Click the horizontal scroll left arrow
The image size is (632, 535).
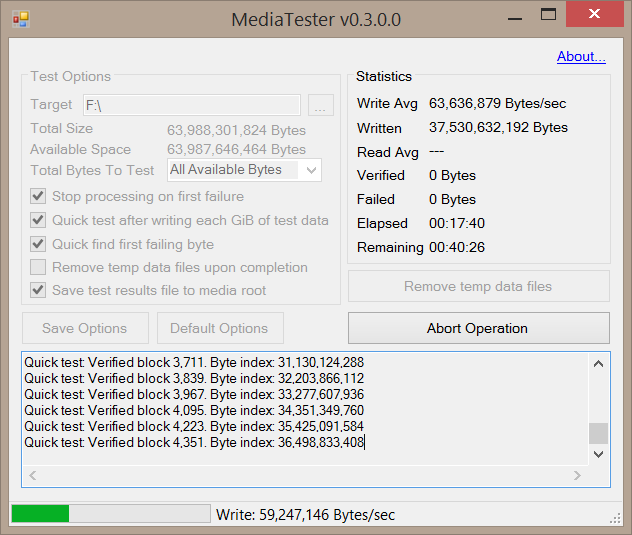[32, 476]
